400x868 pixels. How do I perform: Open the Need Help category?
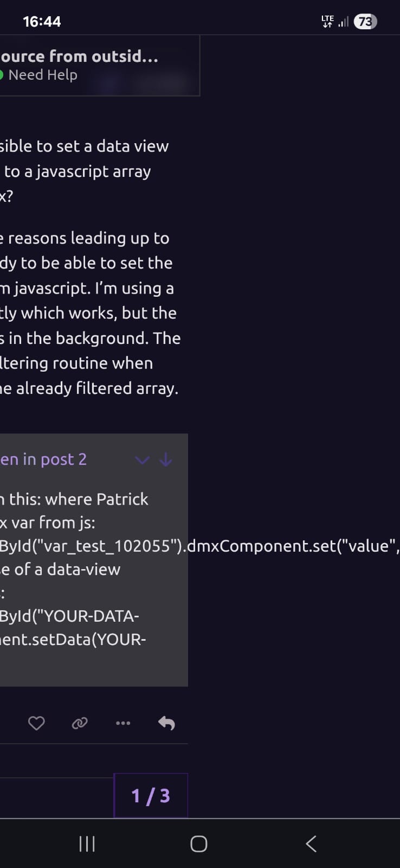pyautogui.click(x=43, y=75)
